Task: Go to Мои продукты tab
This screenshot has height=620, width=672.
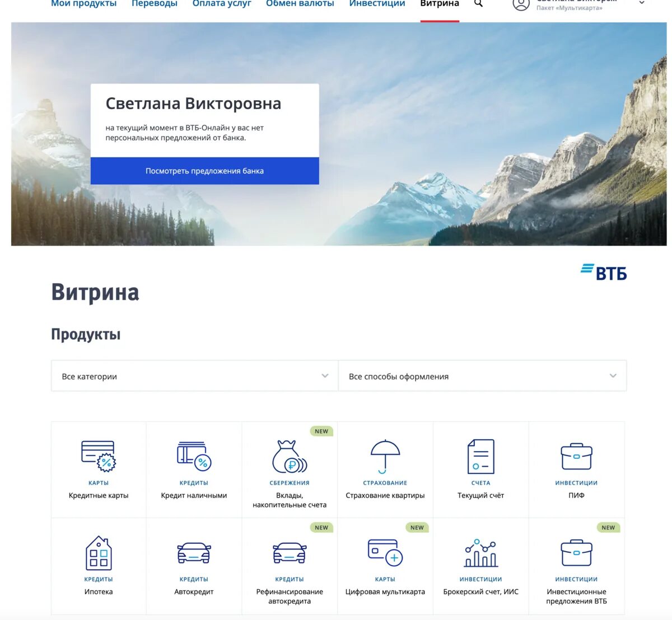Action: [84, 3]
